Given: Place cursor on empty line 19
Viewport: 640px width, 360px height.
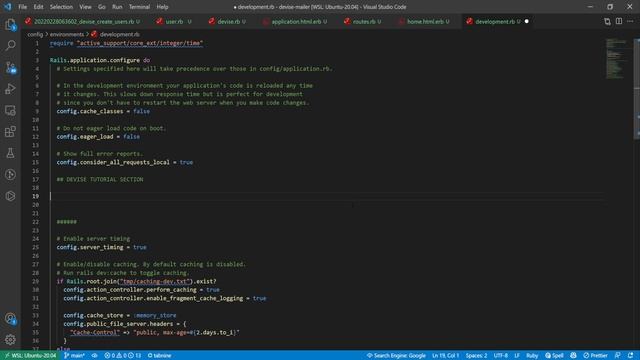Looking at the screenshot, I should click(327, 196).
